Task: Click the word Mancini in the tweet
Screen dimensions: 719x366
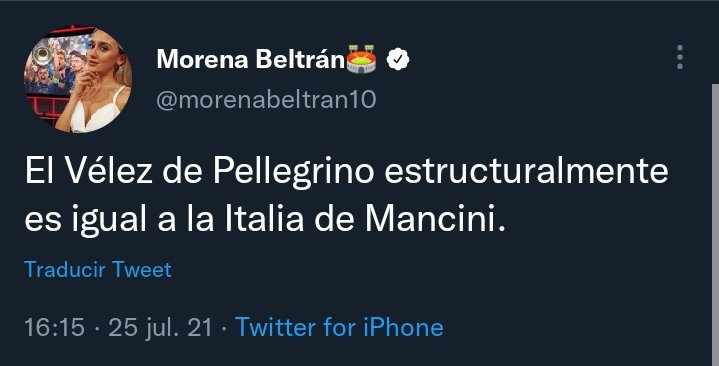Action: tap(431, 219)
